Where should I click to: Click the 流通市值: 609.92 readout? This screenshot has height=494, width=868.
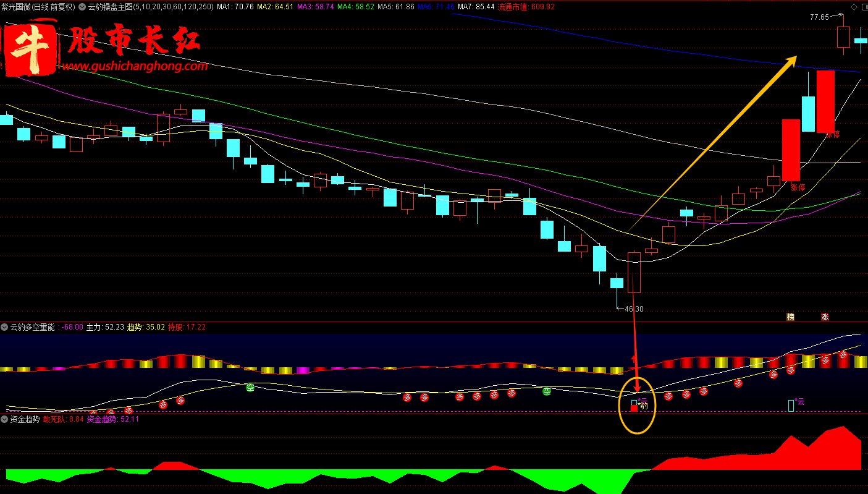click(x=526, y=7)
